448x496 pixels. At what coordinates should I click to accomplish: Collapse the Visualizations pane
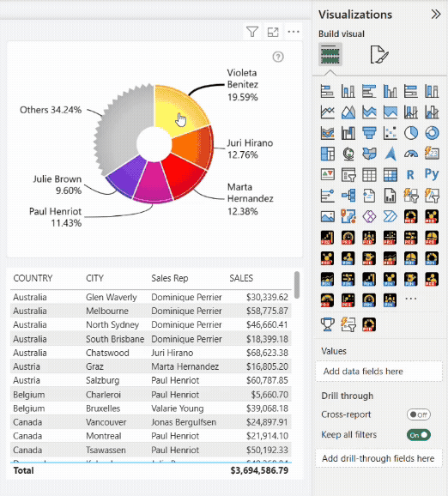click(x=436, y=15)
